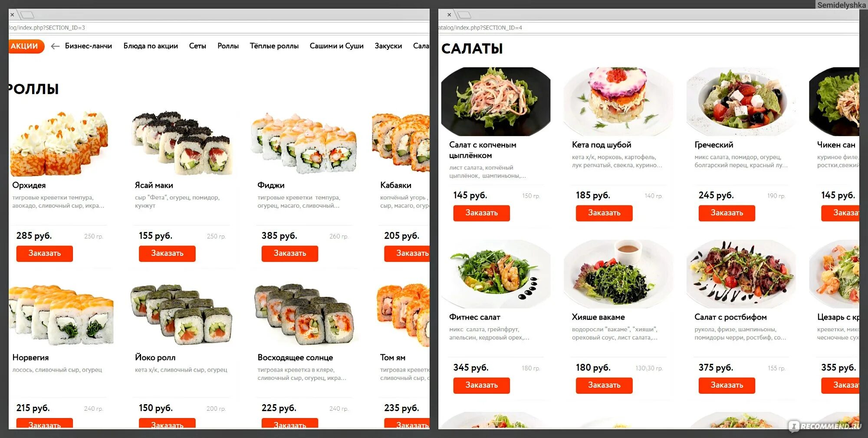The image size is (868, 438).
Task: Close the right browser tab
Action: 449,15
